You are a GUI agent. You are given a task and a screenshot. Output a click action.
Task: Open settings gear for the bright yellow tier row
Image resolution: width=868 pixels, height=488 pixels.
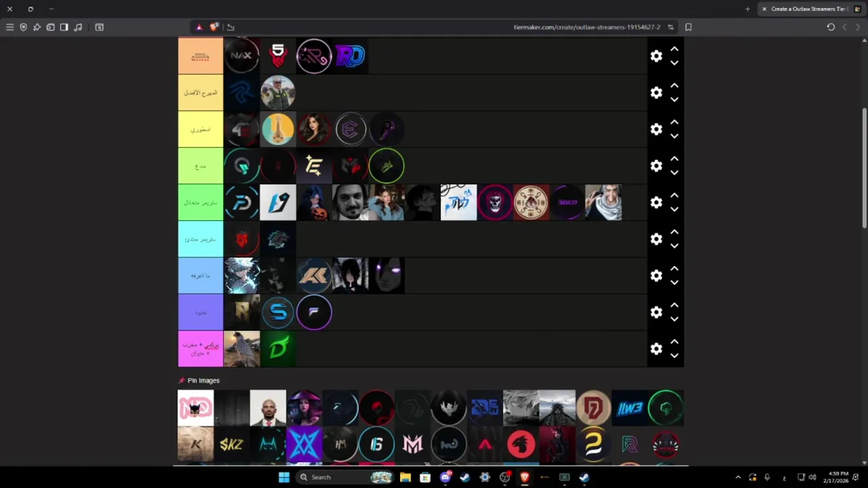[656, 129]
